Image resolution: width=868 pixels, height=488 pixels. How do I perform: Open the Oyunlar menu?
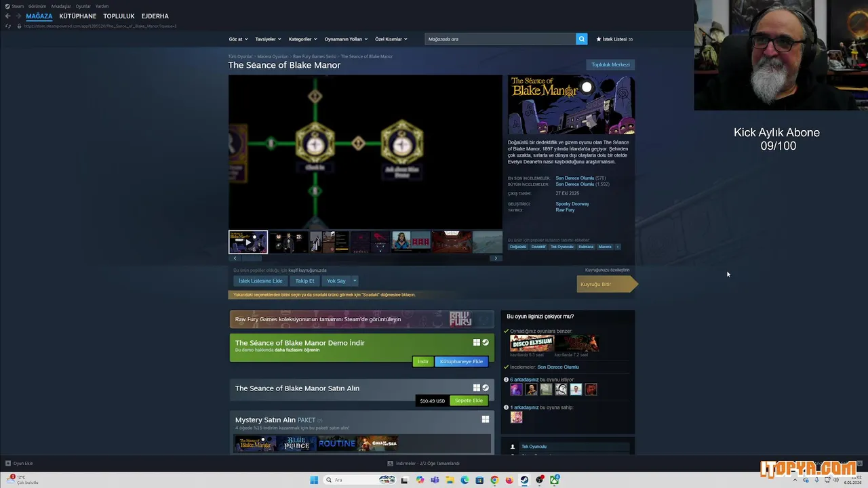tap(83, 6)
